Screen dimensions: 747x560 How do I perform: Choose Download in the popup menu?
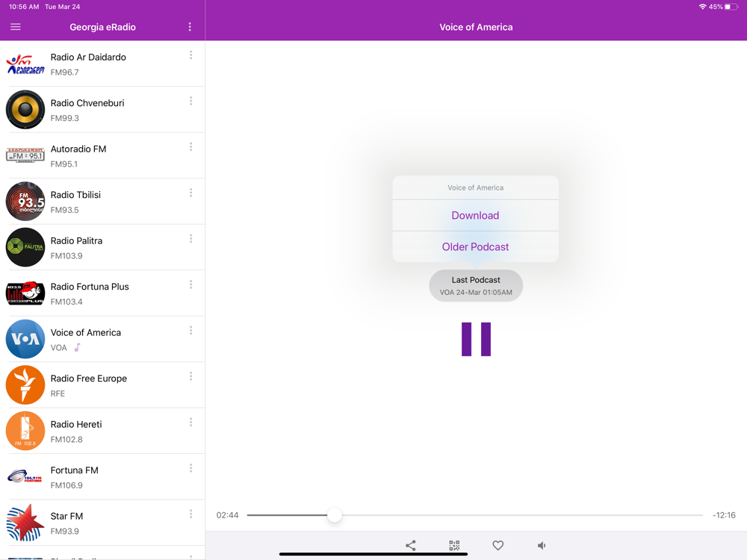475,215
